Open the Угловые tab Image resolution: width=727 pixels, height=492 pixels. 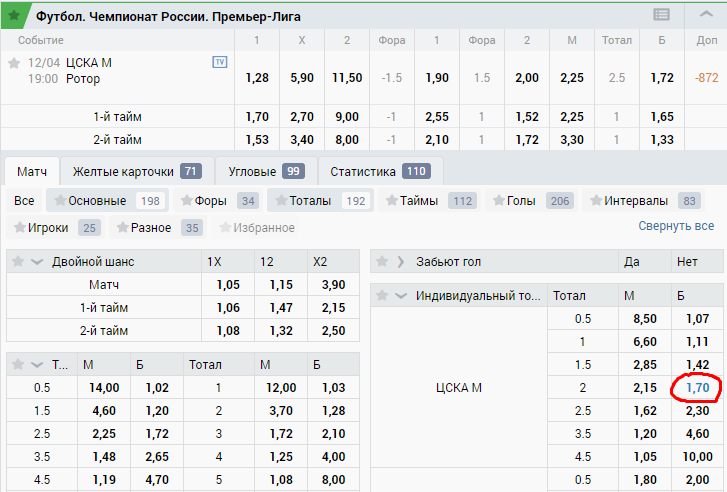tap(267, 172)
